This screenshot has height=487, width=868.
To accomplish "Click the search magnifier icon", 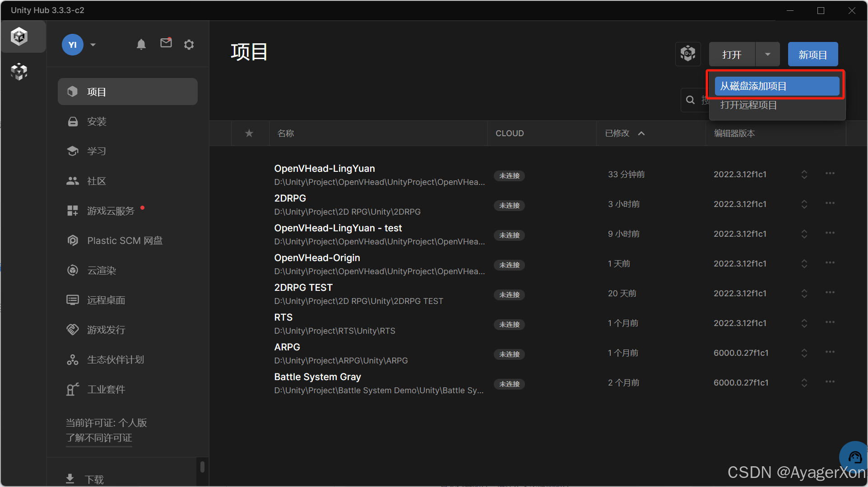I will click(691, 100).
